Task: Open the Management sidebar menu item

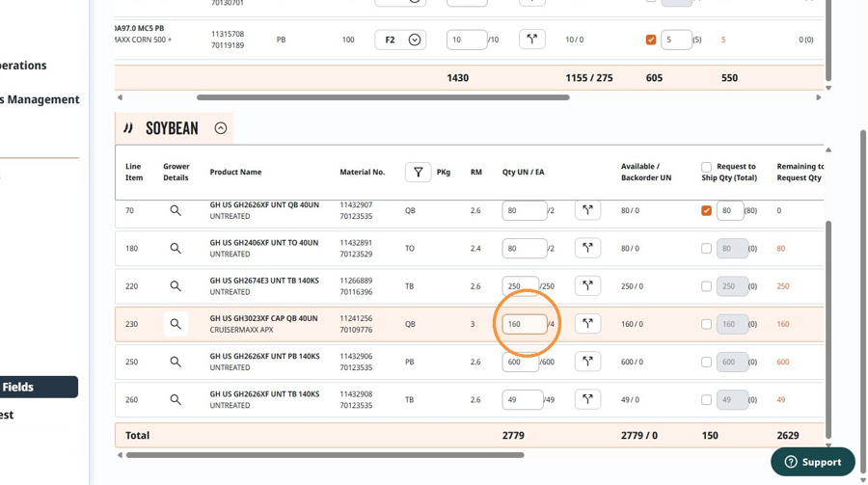Action: pos(40,99)
